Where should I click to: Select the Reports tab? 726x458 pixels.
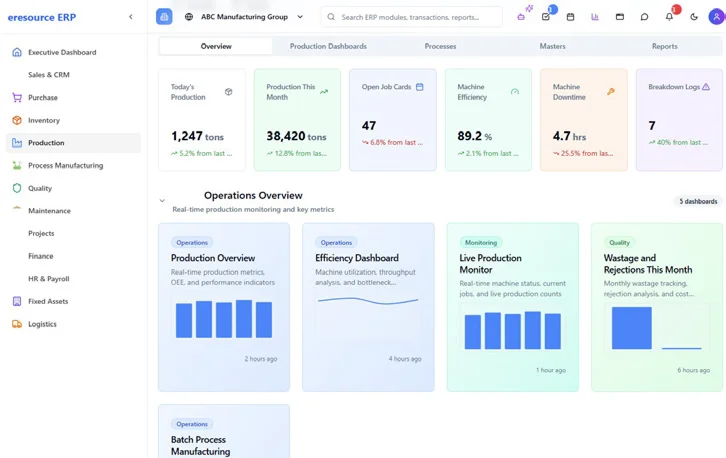click(x=664, y=46)
